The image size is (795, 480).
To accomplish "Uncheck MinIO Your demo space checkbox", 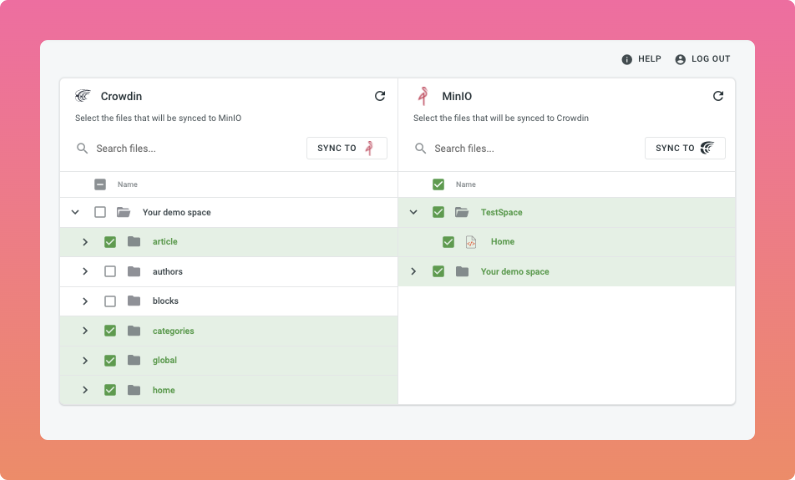I will tap(439, 272).
